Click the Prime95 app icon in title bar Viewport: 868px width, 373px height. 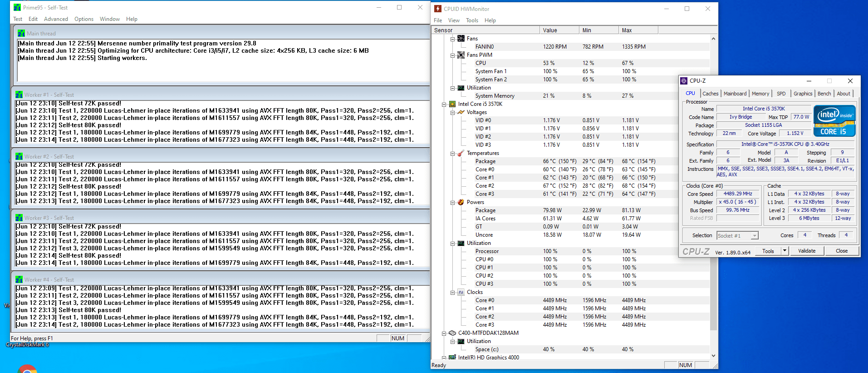(17, 7)
